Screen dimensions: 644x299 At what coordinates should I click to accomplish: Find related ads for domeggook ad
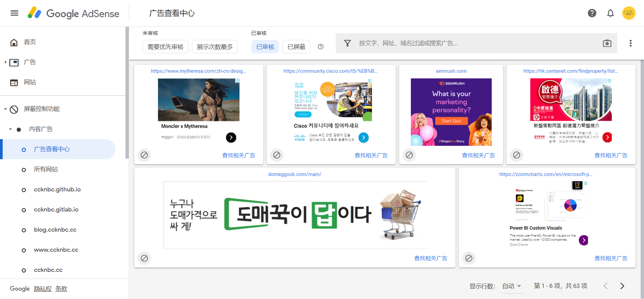click(431, 258)
